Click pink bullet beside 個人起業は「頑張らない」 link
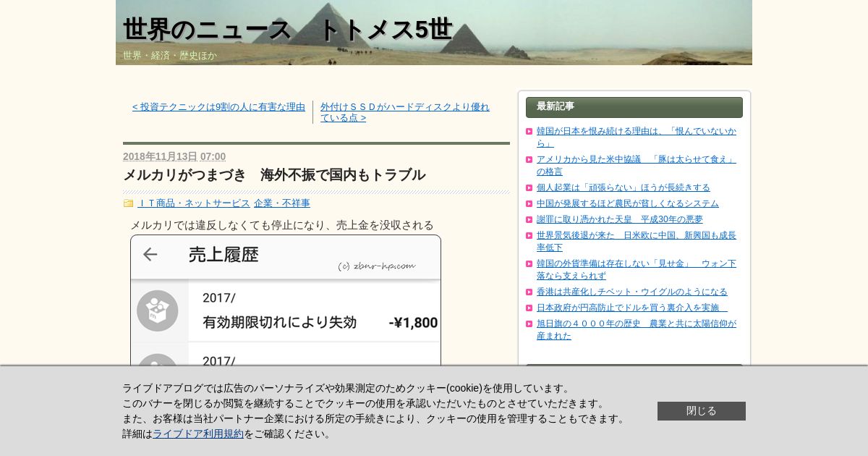868x456 pixels. pyautogui.click(x=529, y=187)
